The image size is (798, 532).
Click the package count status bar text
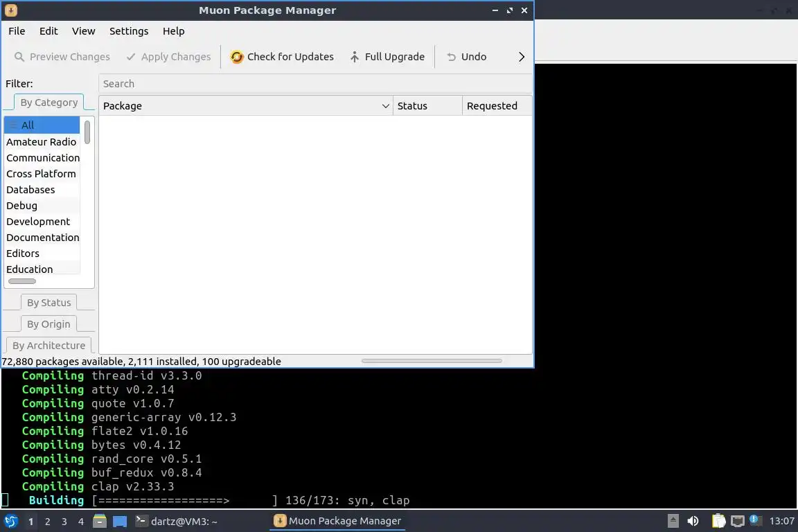(x=141, y=362)
